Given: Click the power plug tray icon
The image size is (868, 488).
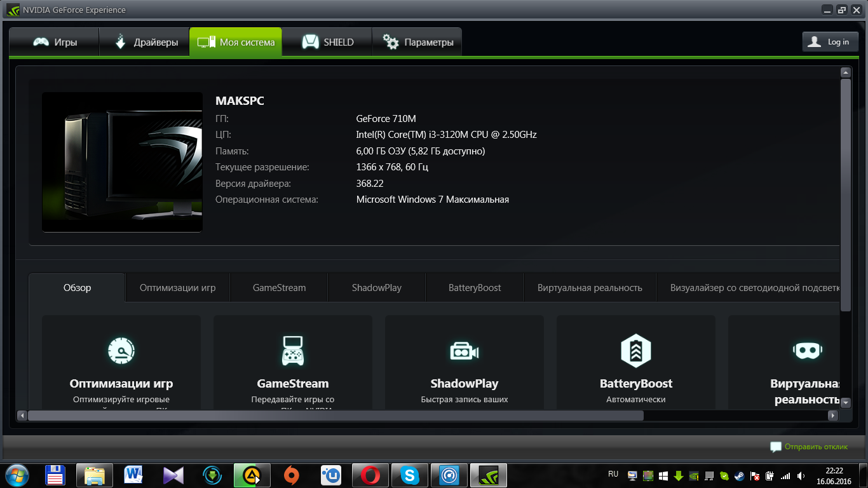Looking at the screenshot, I should click(771, 475).
